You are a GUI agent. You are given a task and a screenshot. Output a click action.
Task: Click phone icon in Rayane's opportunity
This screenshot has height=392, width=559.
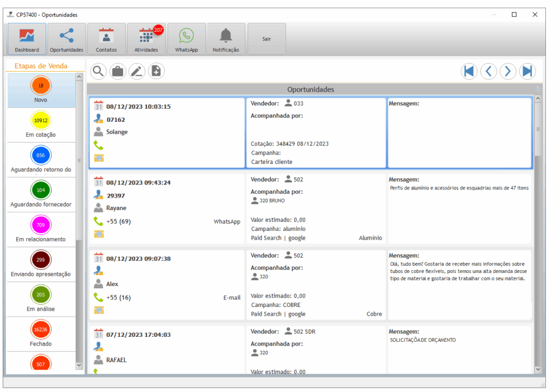[x=98, y=222]
